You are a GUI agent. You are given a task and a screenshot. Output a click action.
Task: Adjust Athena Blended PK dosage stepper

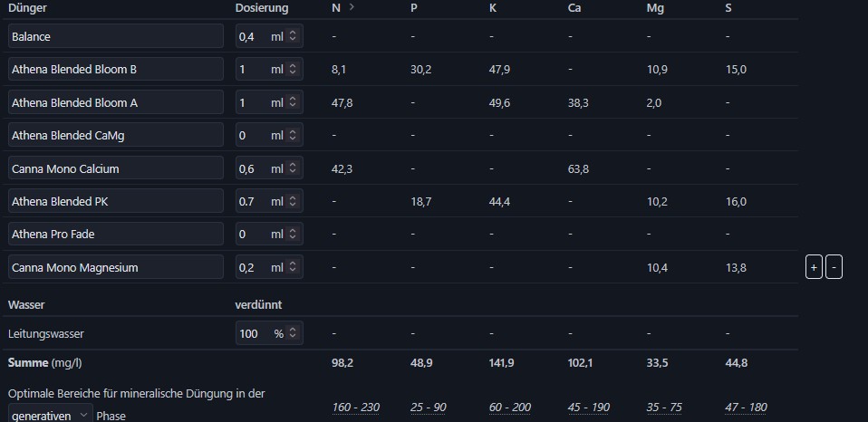tap(293, 201)
